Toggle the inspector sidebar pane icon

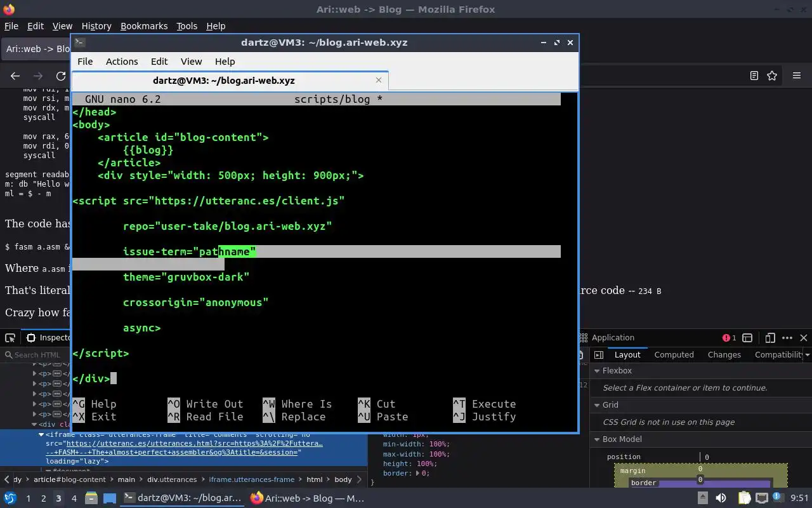point(599,355)
